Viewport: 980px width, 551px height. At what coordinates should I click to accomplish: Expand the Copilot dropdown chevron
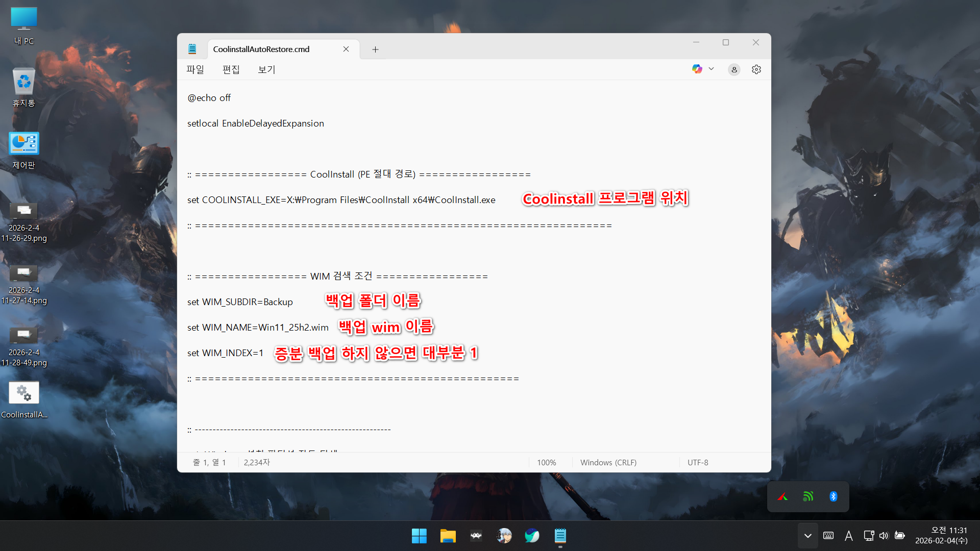pyautogui.click(x=711, y=69)
